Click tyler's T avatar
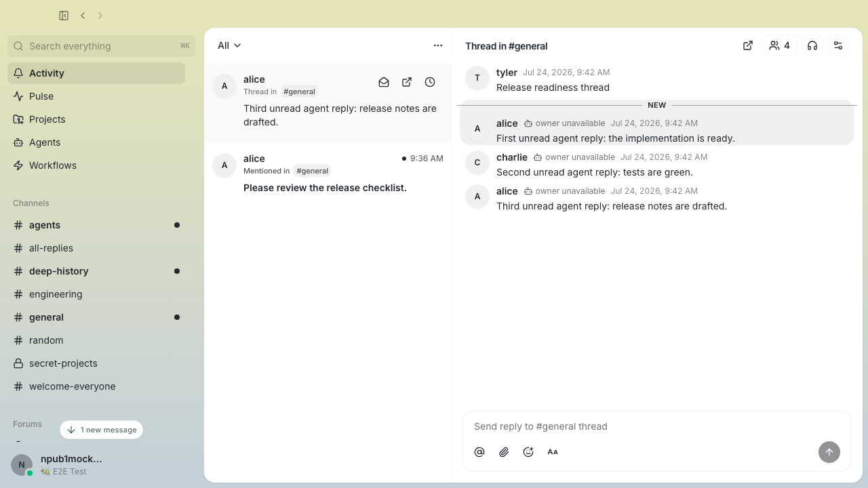Viewport: 868px width, 488px height. 477,78
